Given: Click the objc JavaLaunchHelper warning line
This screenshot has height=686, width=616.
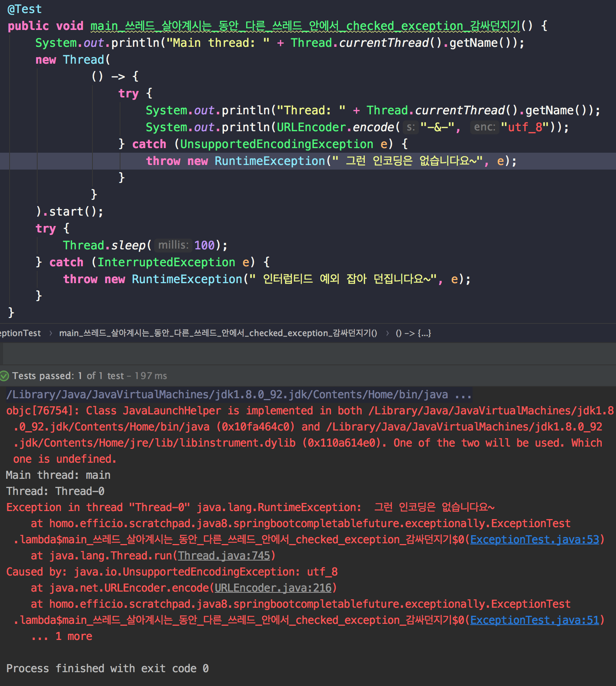Looking at the screenshot, I should tap(310, 435).
